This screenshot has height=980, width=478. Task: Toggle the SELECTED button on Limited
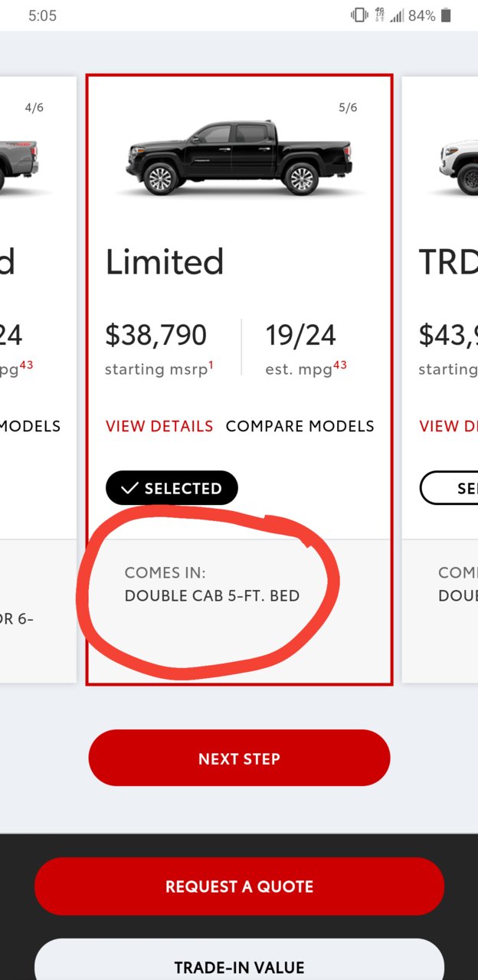click(172, 488)
